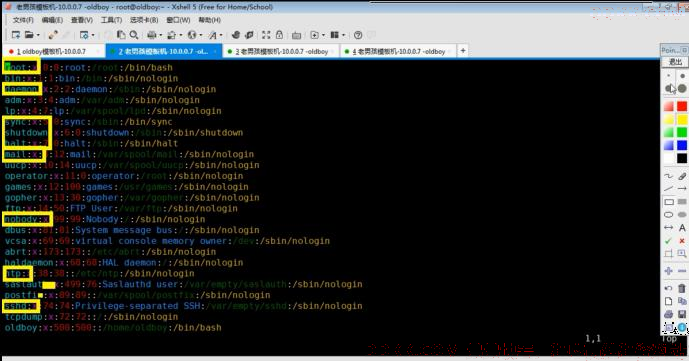Open the folder icon dropdown arrow
Viewport: 689px width, 361px height.
click(x=38, y=35)
